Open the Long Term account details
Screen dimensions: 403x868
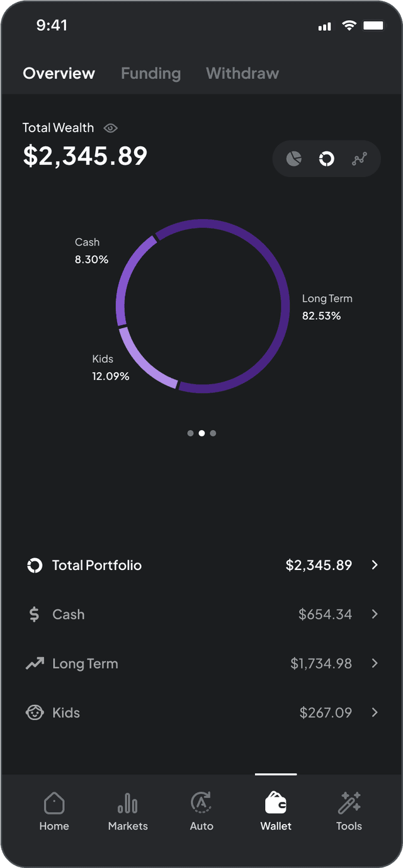pyautogui.click(x=201, y=663)
